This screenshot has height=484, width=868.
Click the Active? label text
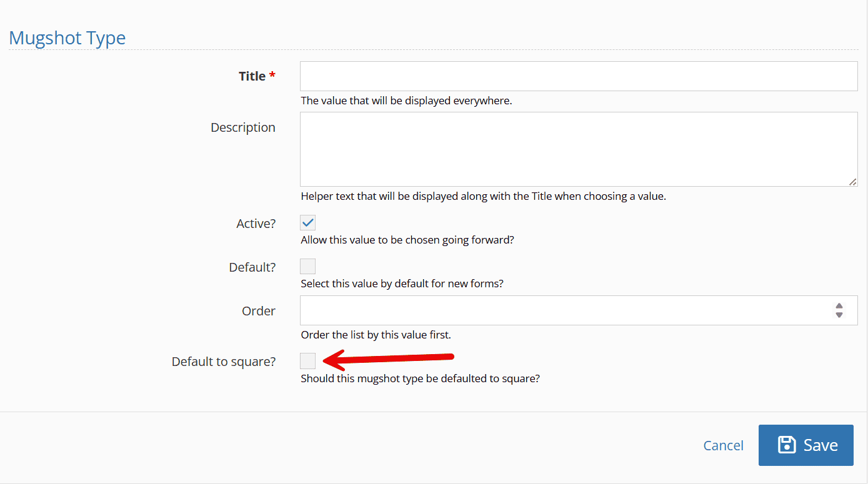pos(256,224)
